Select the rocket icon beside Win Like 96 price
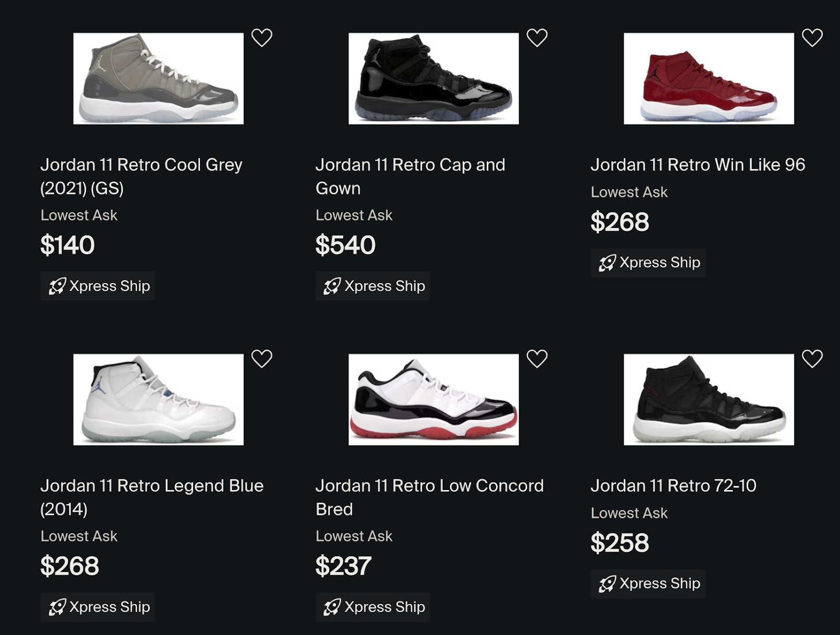840x635 pixels. [x=607, y=262]
